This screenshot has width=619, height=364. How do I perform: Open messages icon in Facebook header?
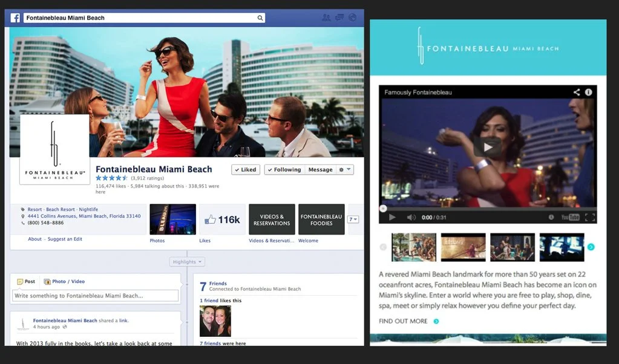pyautogui.click(x=339, y=18)
